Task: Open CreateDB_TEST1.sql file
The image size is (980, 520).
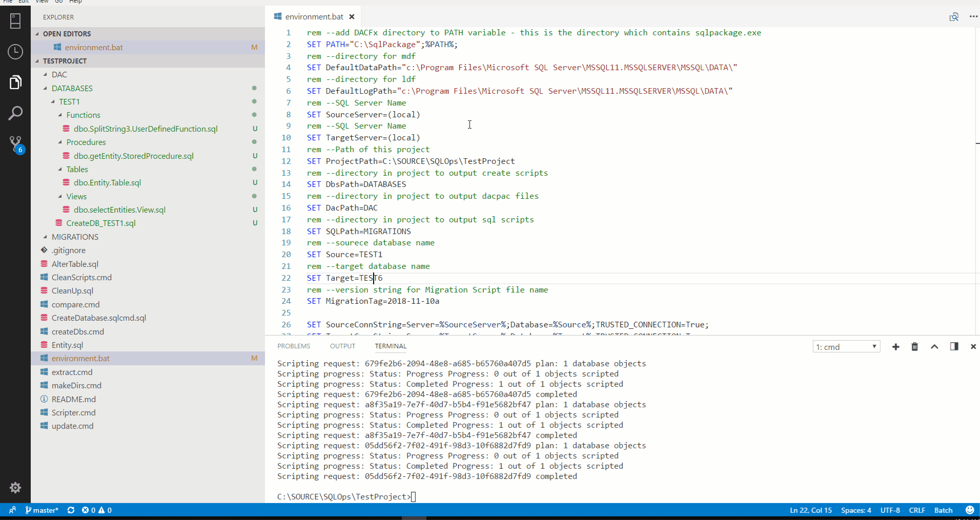Action: (148, 223)
